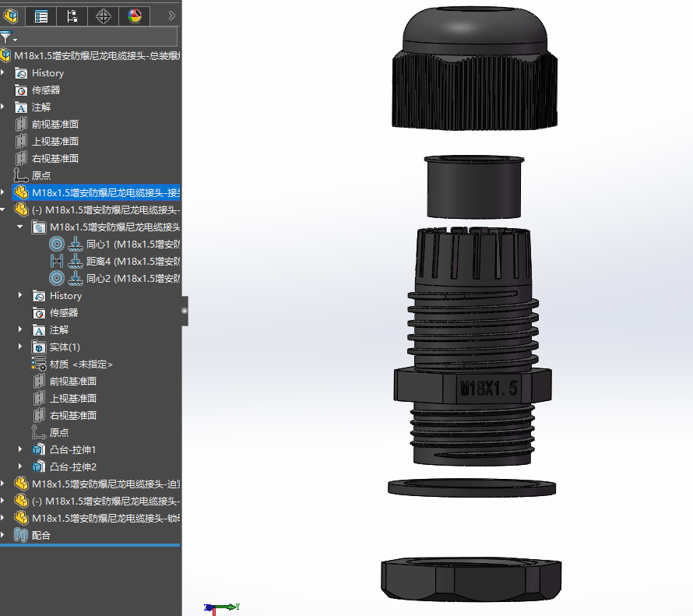The height and width of the screenshot is (616, 693).
Task: Select the 距离4 distance mate
Action: click(132, 262)
